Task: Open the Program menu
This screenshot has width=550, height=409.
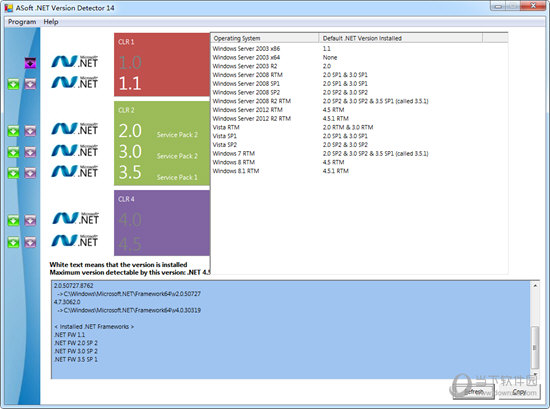Action: click(x=22, y=22)
